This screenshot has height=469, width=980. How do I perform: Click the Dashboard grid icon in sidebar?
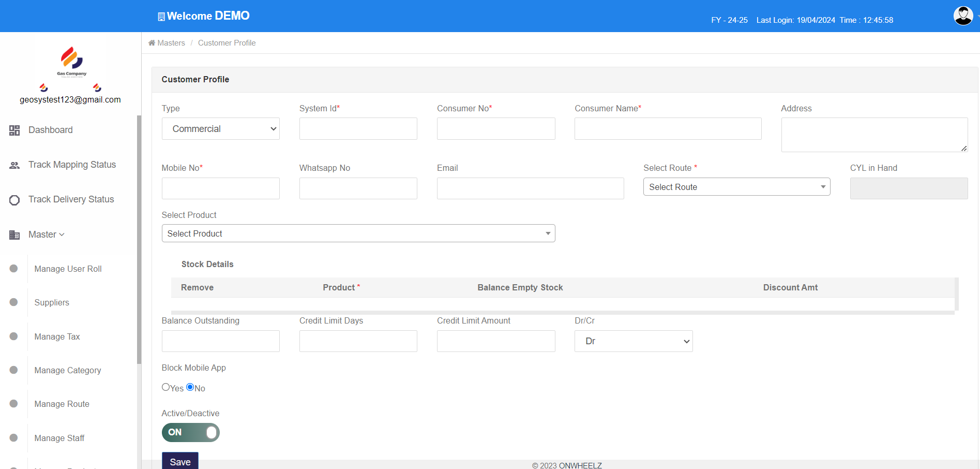pos(14,130)
